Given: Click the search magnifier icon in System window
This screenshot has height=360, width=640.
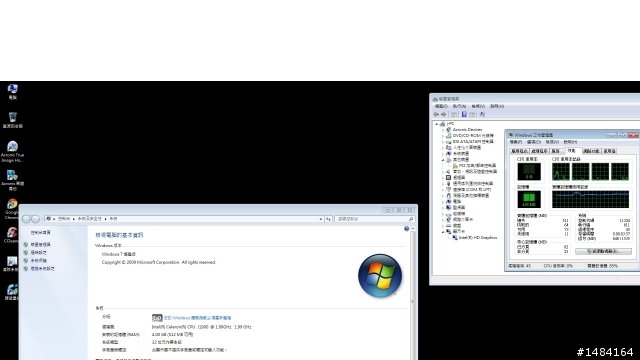Looking at the screenshot, I should coord(411,219).
